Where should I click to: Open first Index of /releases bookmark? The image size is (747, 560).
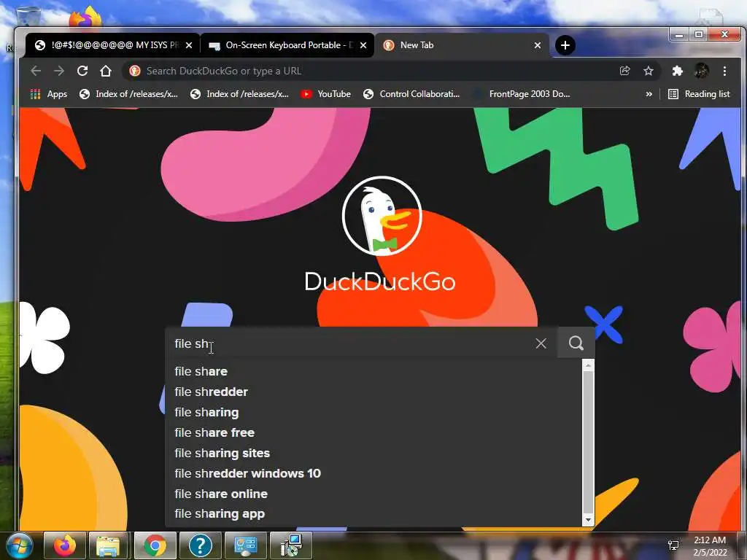128,94
